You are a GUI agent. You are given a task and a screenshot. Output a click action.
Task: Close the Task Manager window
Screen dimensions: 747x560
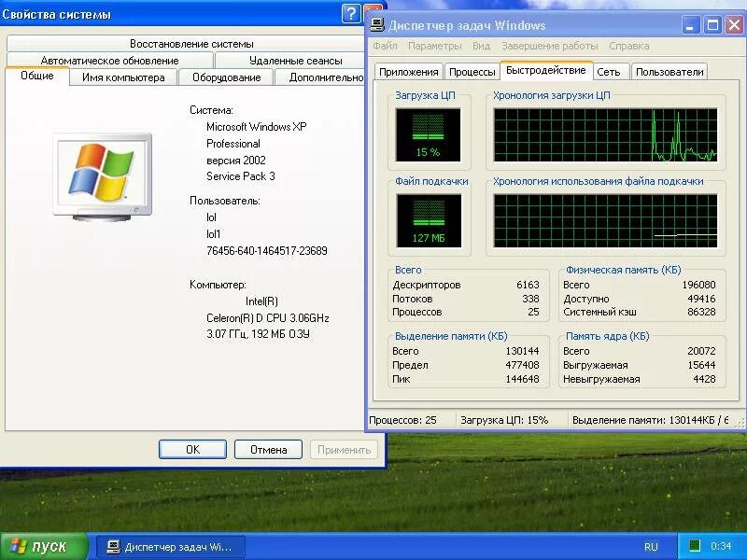(734, 25)
